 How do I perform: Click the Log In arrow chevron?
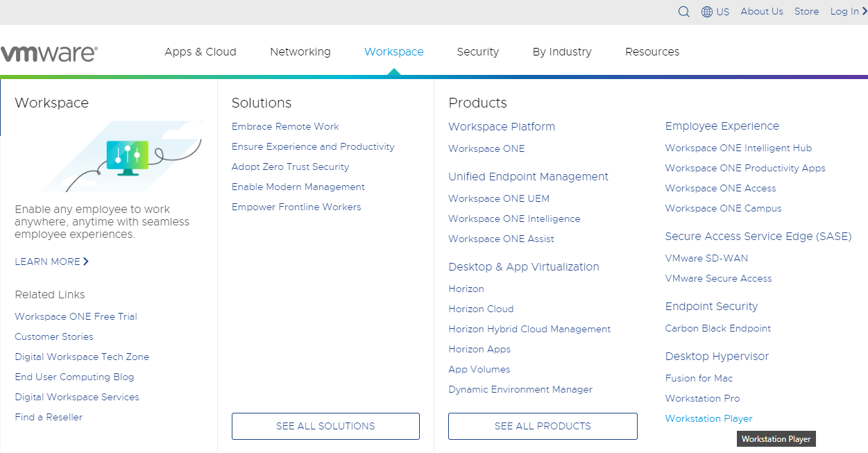pyautogui.click(x=864, y=12)
